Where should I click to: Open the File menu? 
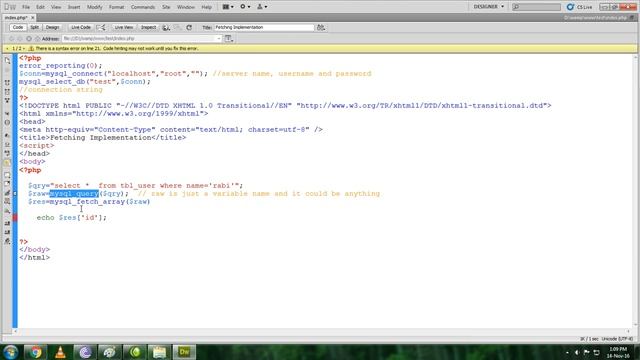point(26,7)
